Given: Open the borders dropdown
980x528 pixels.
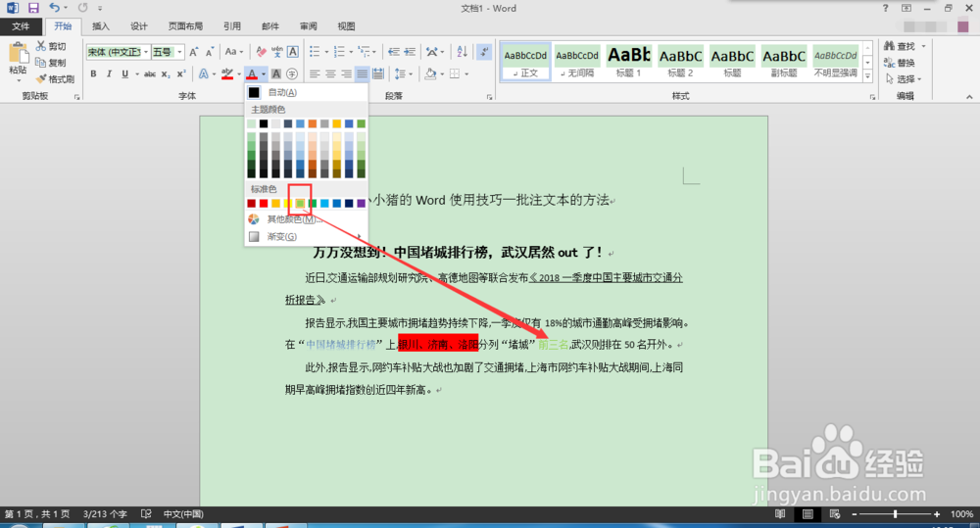Looking at the screenshot, I should [x=466, y=73].
